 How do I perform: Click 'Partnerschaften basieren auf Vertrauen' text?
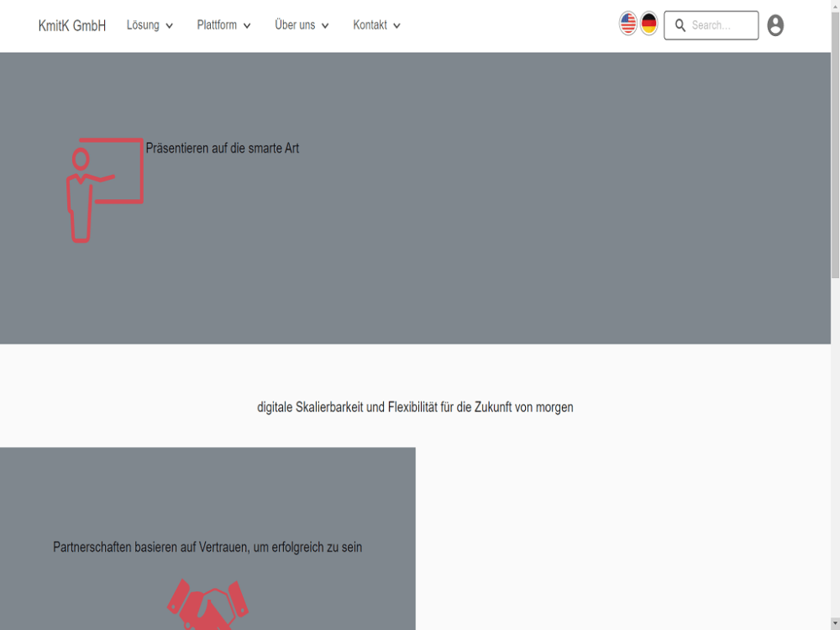click(207, 547)
